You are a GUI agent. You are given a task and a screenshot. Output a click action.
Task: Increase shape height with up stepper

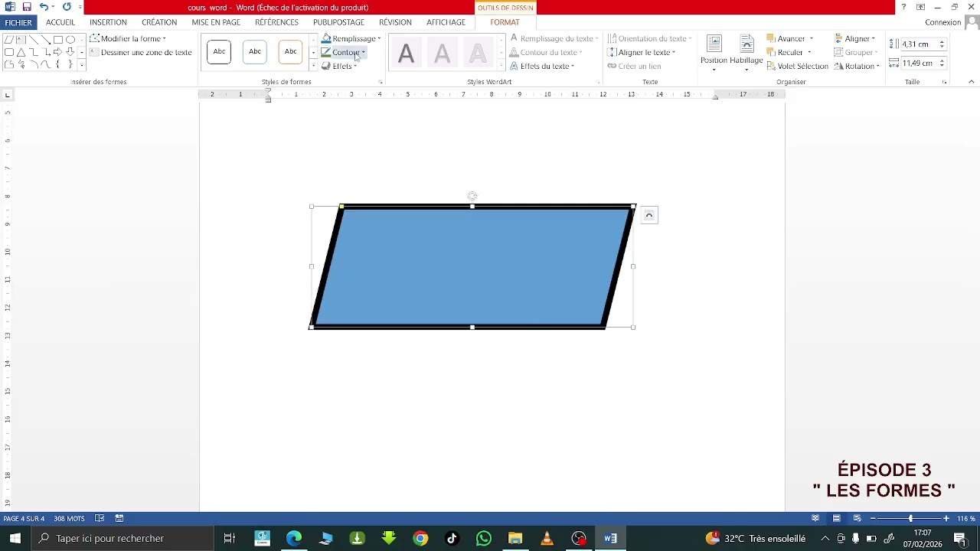tap(942, 42)
